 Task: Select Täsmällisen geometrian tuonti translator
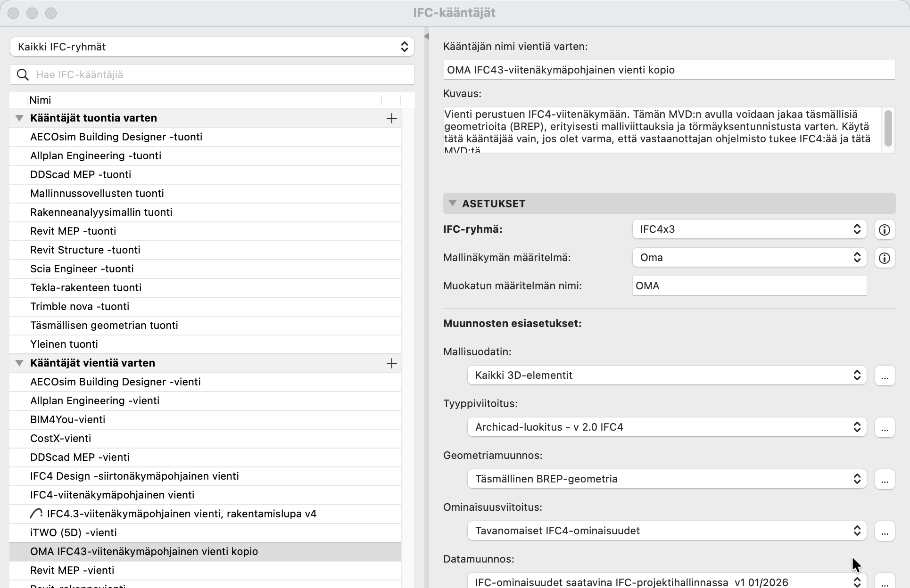click(205, 326)
